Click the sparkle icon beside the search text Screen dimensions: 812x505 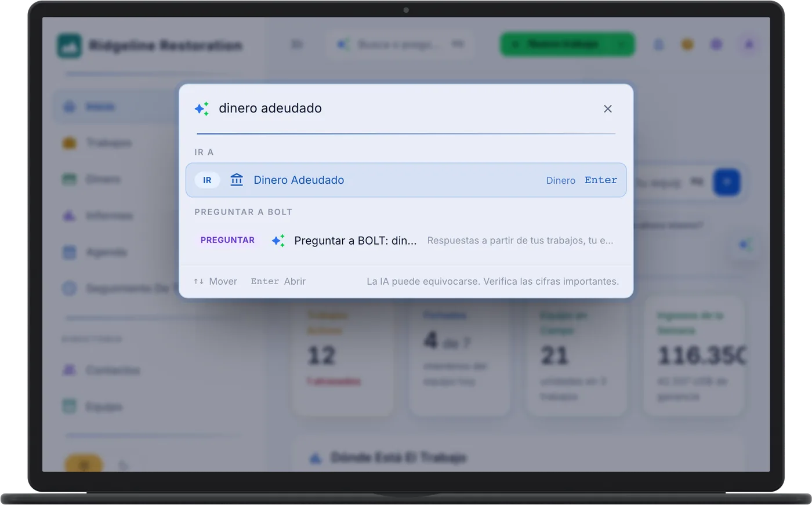(202, 108)
